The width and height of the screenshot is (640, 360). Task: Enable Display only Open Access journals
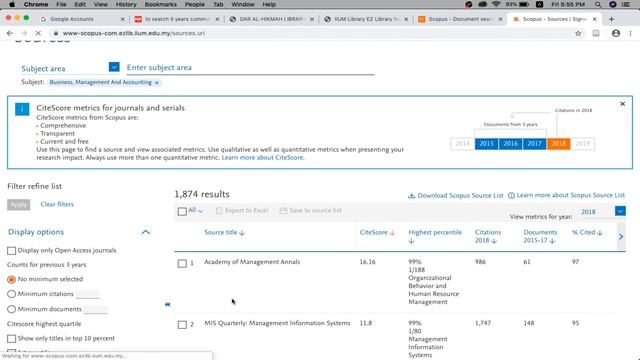[x=11, y=251]
